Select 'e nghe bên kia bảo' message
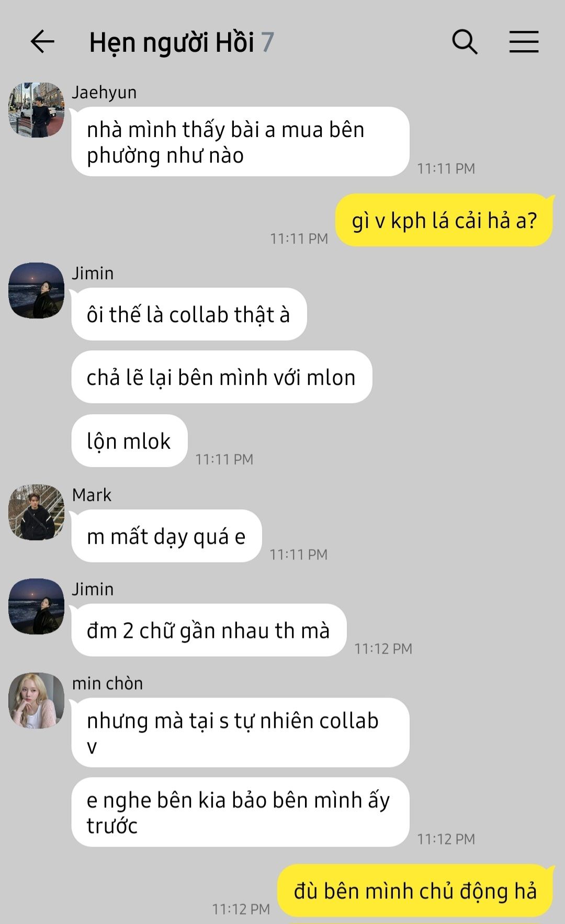This screenshot has height=924, width=565. 240,812
